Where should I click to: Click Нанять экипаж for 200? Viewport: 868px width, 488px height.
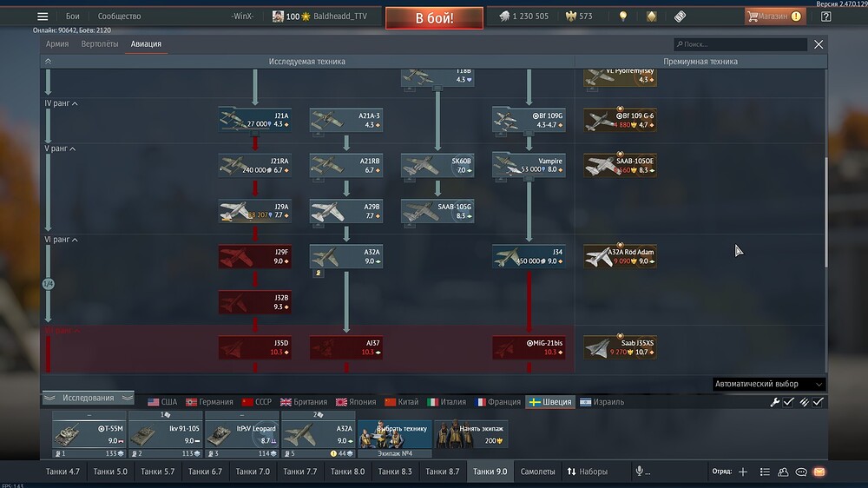pyautogui.click(x=471, y=434)
